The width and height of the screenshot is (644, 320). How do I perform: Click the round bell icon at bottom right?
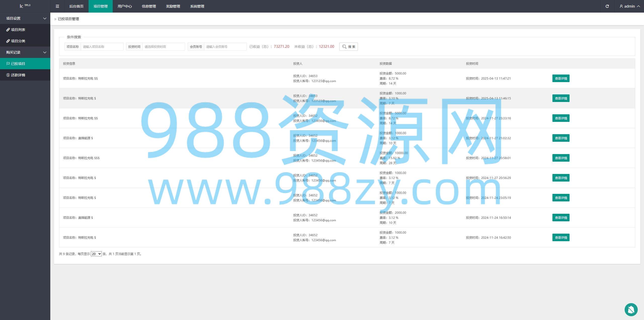[631, 309]
